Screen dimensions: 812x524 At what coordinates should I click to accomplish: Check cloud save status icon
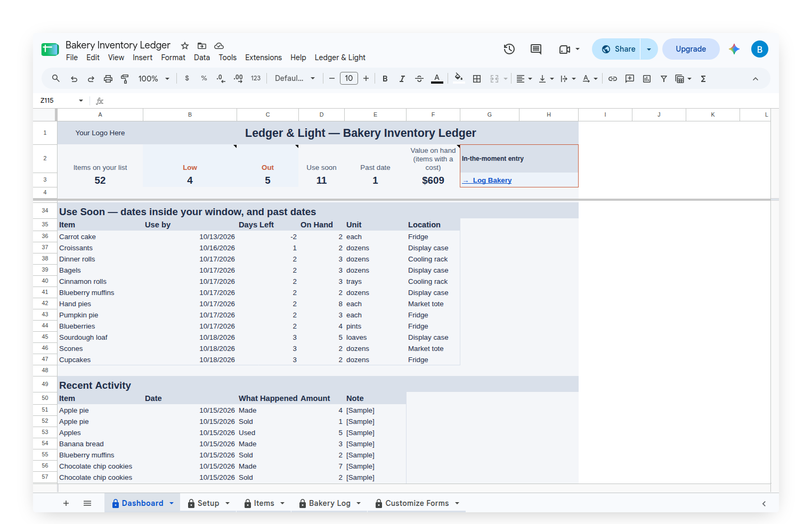click(219, 46)
